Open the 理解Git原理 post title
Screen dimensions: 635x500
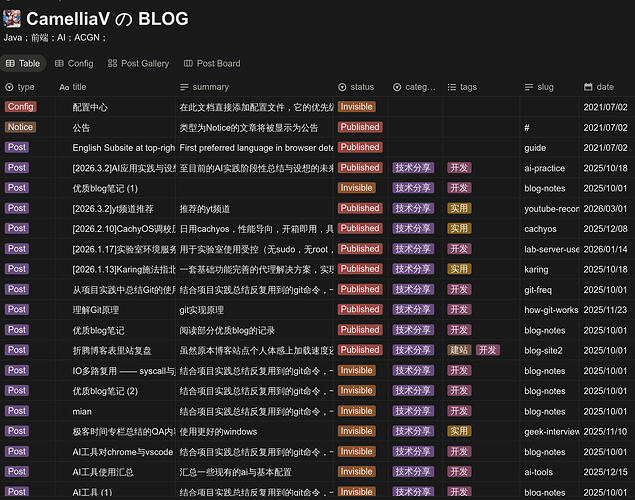(96, 310)
